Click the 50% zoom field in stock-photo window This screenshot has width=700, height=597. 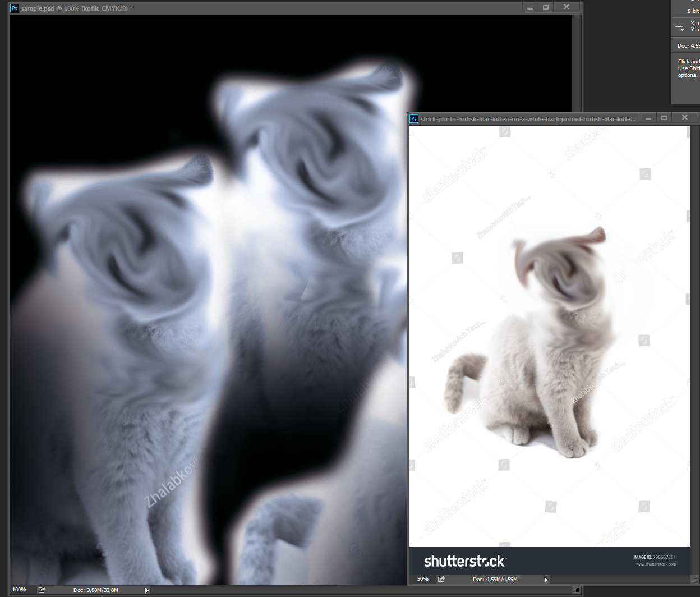(423, 579)
